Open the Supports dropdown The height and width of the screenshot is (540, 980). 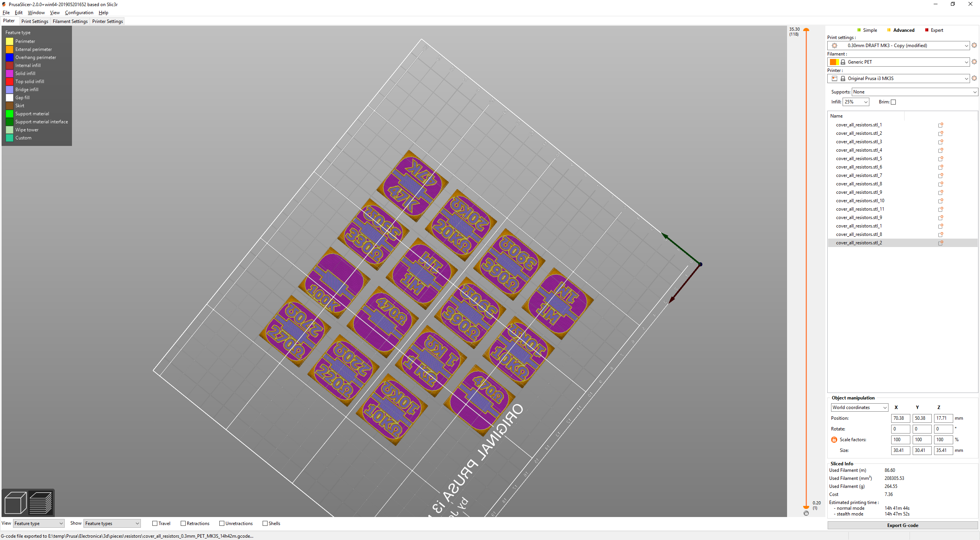pyautogui.click(x=914, y=92)
